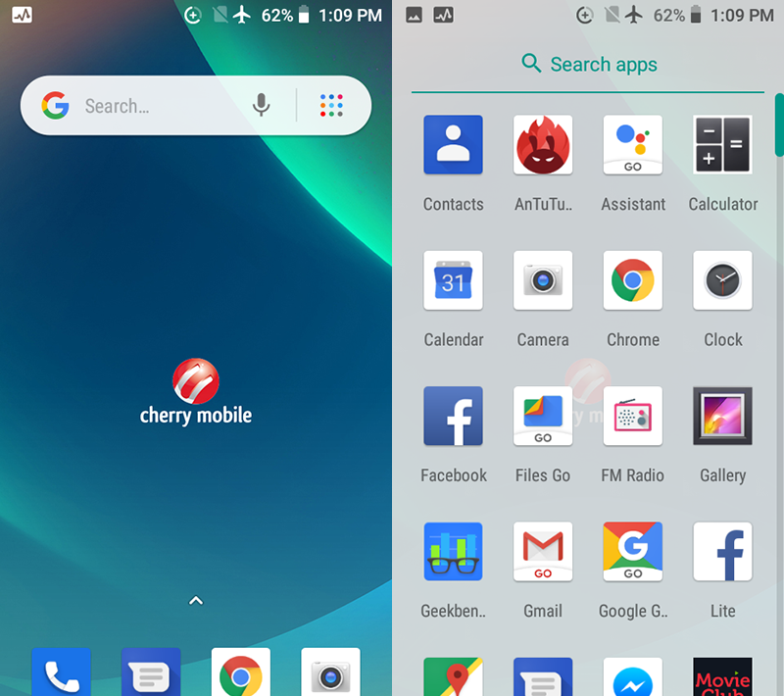Launch the Facebook Lite app
Viewport: 784px width, 696px height.
pyautogui.click(x=722, y=552)
